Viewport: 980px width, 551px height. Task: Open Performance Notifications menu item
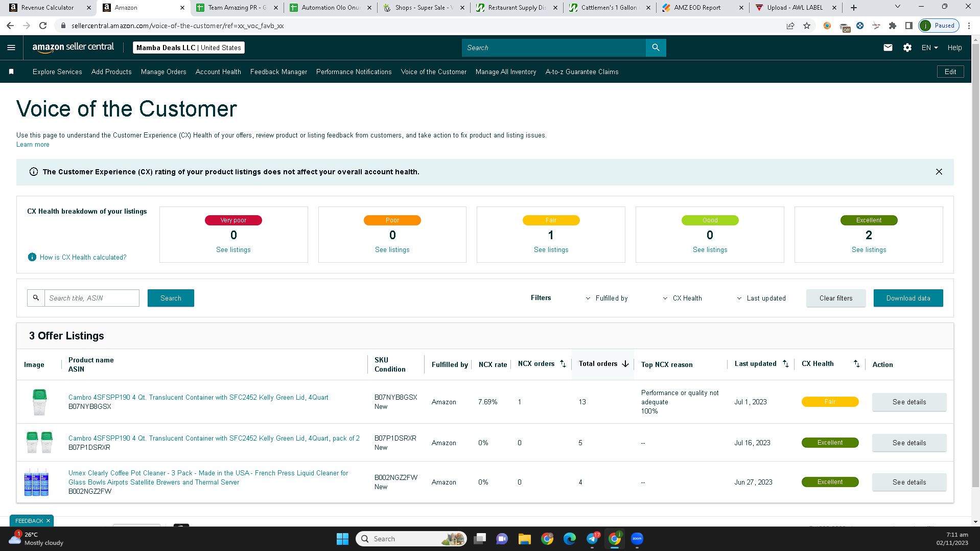click(x=354, y=72)
